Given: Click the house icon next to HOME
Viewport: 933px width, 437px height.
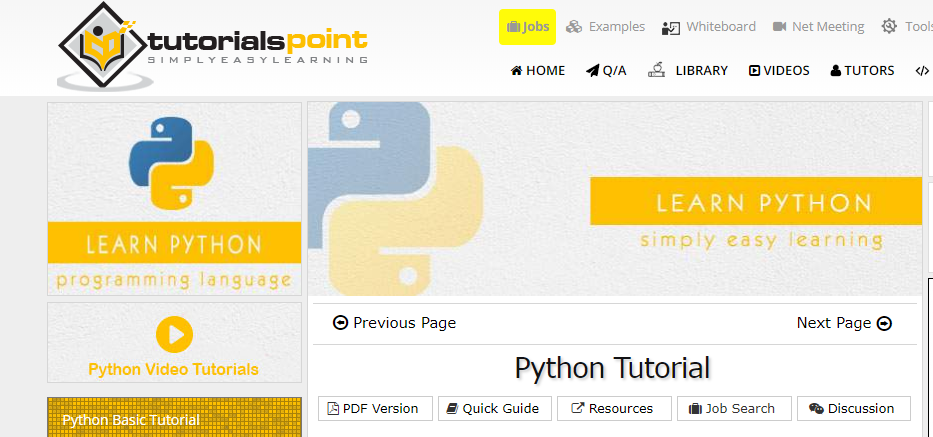Looking at the screenshot, I should click(x=516, y=70).
